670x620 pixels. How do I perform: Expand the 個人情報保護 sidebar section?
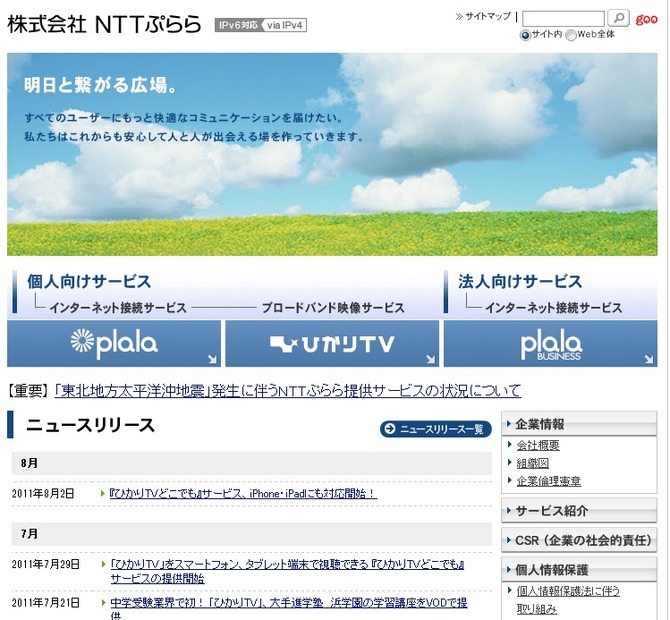[579, 570]
